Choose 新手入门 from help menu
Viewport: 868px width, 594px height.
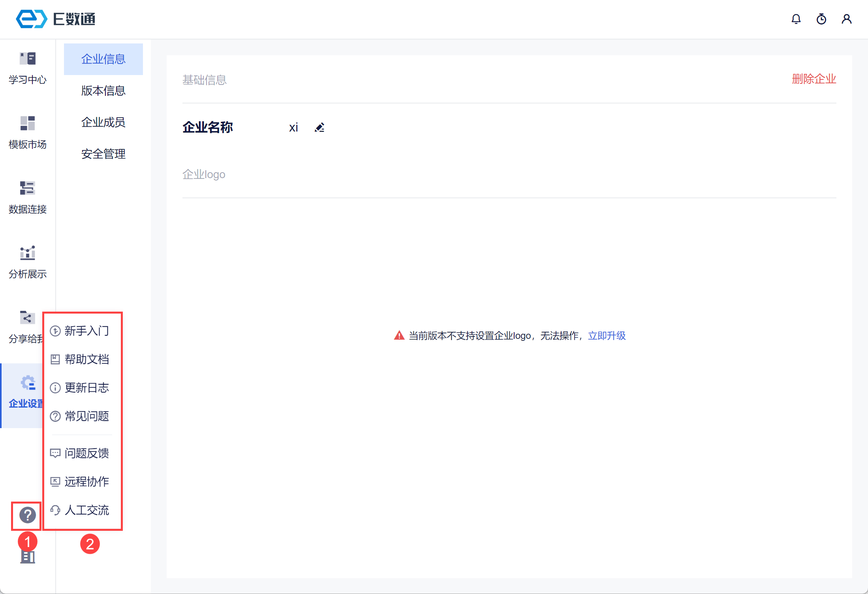tap(86, 331)
